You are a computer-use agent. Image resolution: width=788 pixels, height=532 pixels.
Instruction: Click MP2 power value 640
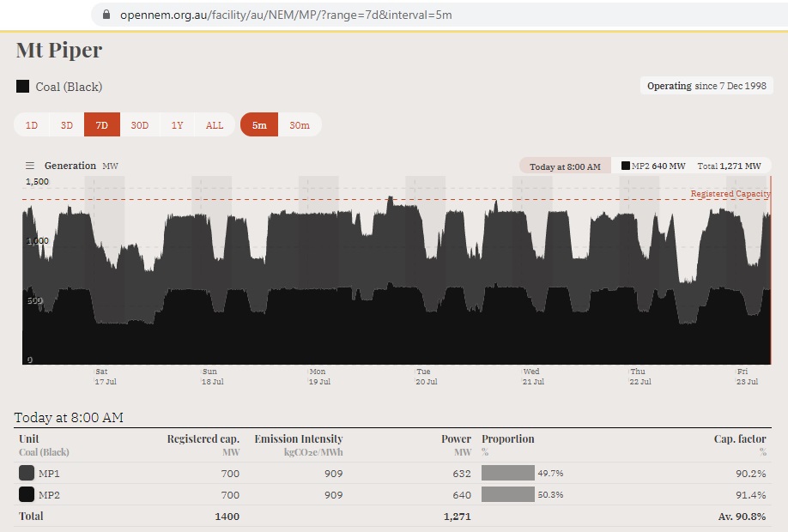click(461, 495)
